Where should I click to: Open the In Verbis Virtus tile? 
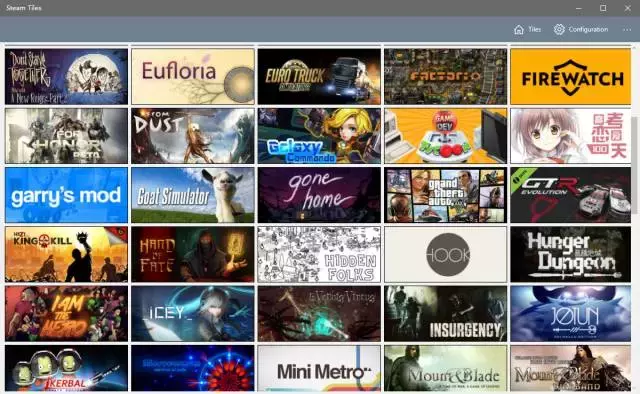(319, 314)
